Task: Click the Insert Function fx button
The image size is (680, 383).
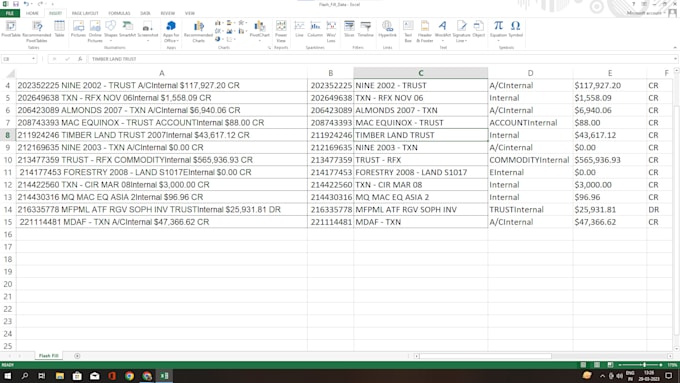Action: [x=80, y=59]
